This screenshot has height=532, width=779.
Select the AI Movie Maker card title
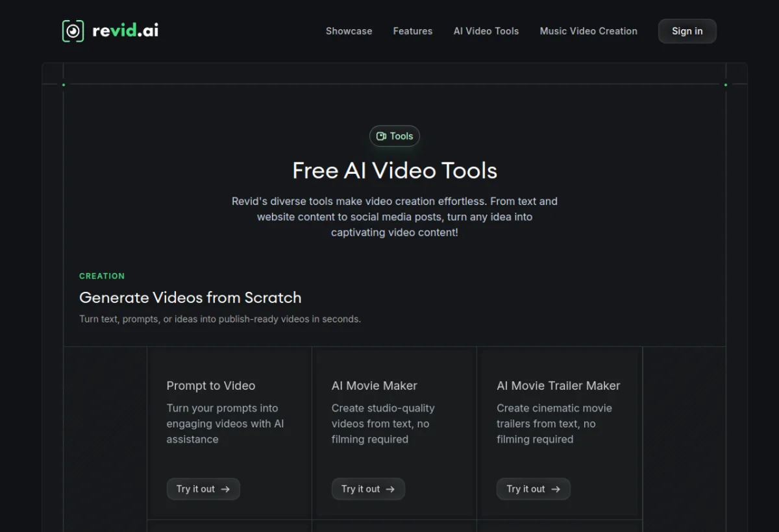(x=375, y=385)
